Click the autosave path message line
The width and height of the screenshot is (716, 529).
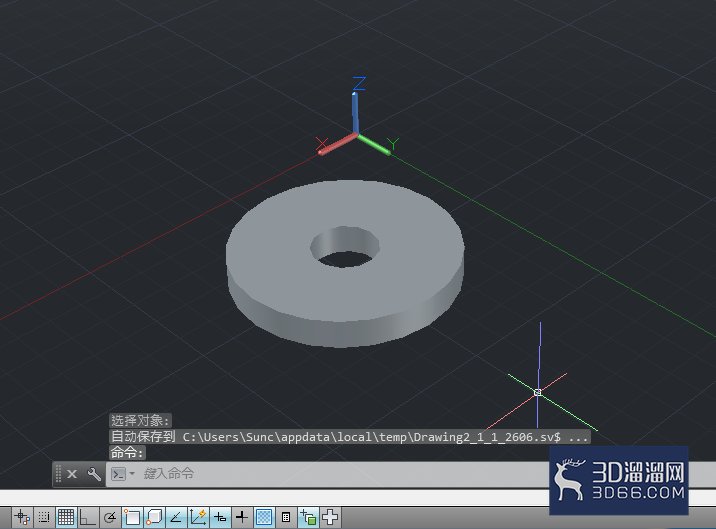[350, 437]
